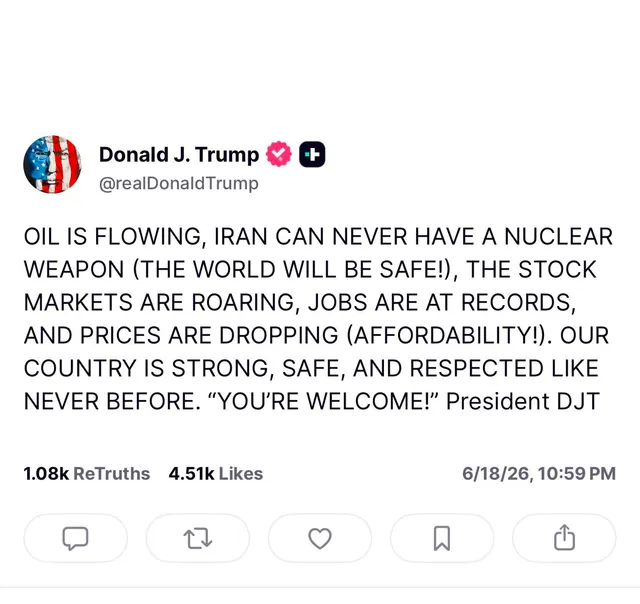Viewport: 640px width, 604px height.
Task: View the 1.08k ReTruths list
Action: point(87,474)
